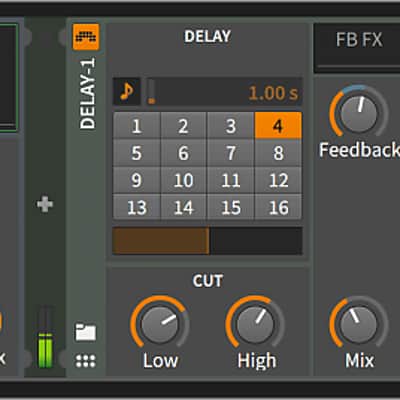This screenshot has height=400, width=400.
Task: Select delay step 16
Action: pyautogui.click(x=278, y=207)
